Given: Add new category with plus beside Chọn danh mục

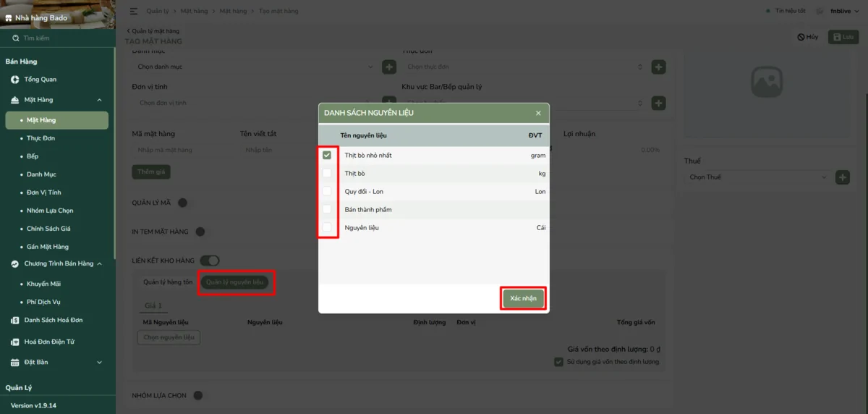Looking at the screenshot, I should [x=389, y=67].
